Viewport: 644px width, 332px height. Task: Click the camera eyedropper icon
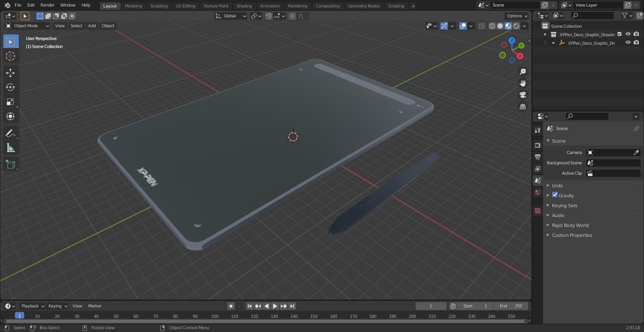[x=636, y=153]
